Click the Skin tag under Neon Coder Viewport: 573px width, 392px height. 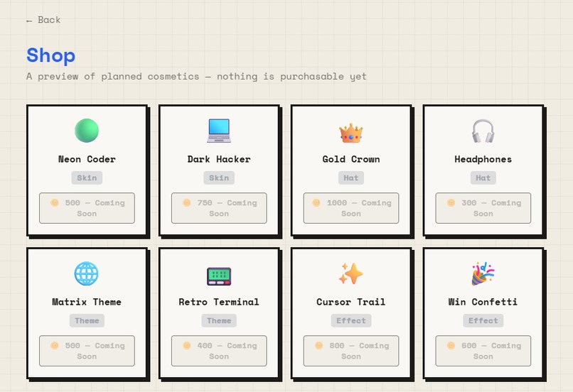[x=87, y=178]
